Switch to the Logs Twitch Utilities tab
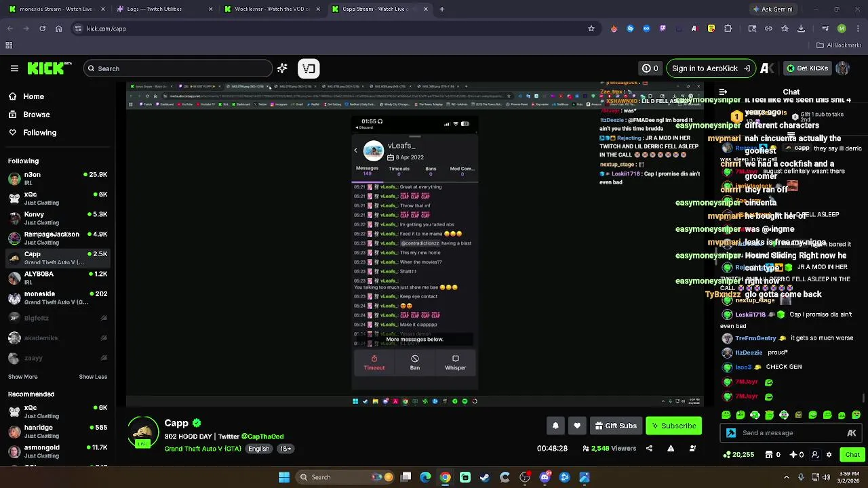Screen dimensions: 868x488 [164, 9]
